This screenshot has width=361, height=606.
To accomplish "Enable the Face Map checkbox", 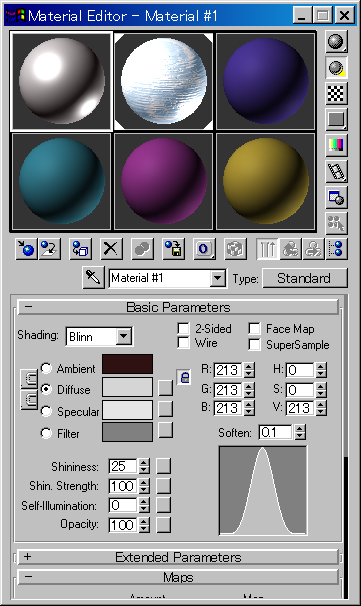I will point(254,329).
